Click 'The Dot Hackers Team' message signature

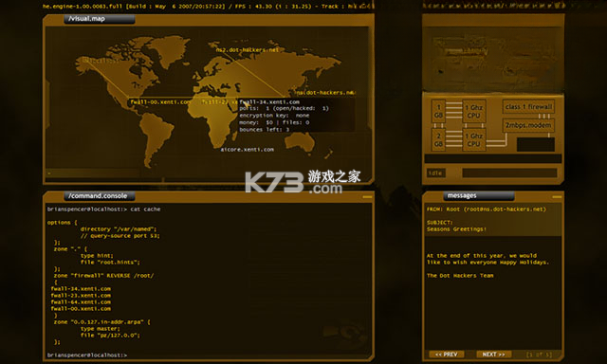[460, 276]
